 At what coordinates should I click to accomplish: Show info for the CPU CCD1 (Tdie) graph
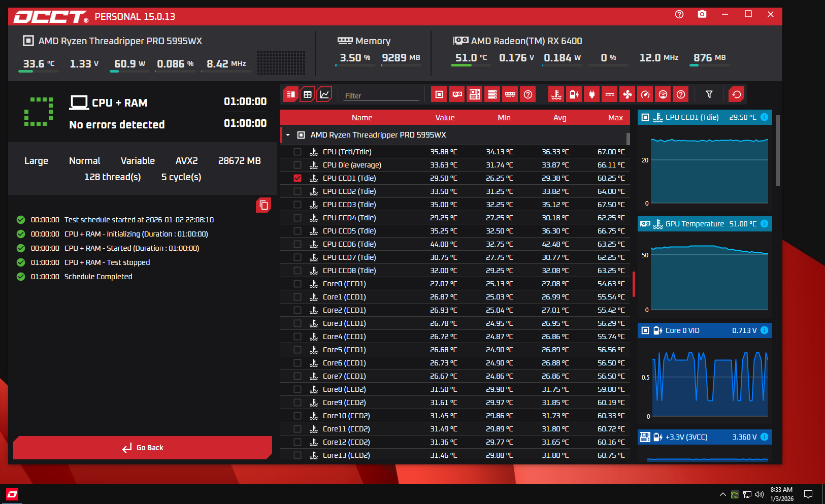[765, 117]
